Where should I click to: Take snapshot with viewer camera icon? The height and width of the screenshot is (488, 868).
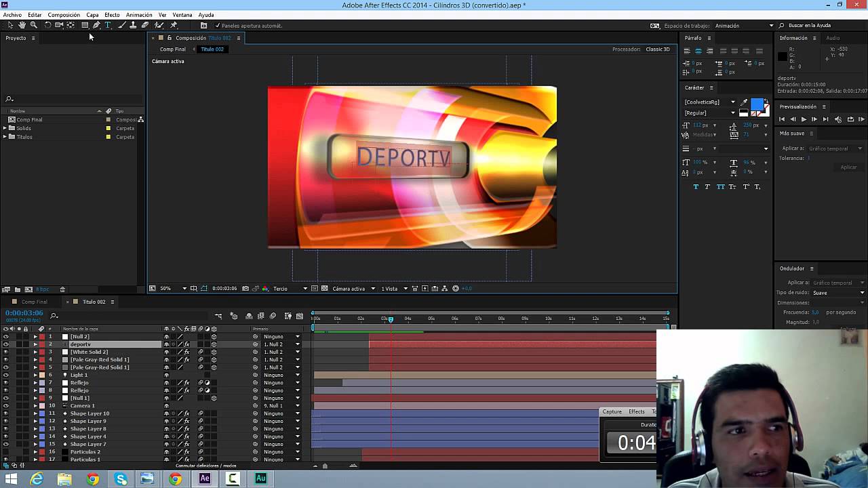[245, 289]
